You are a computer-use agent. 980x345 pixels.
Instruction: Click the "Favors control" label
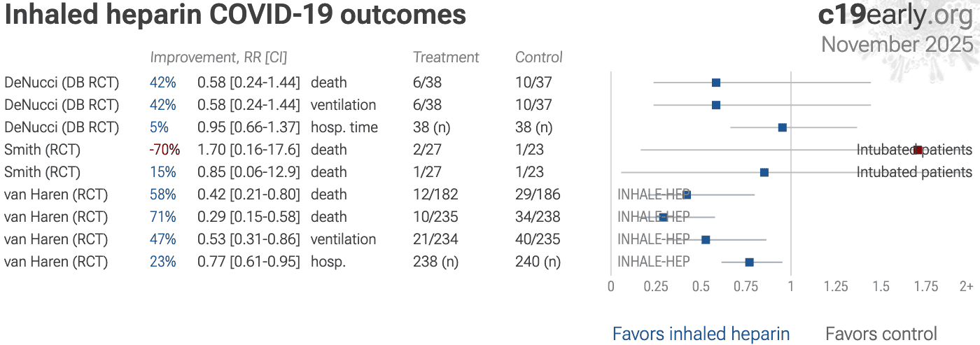(x=881, y=334)
